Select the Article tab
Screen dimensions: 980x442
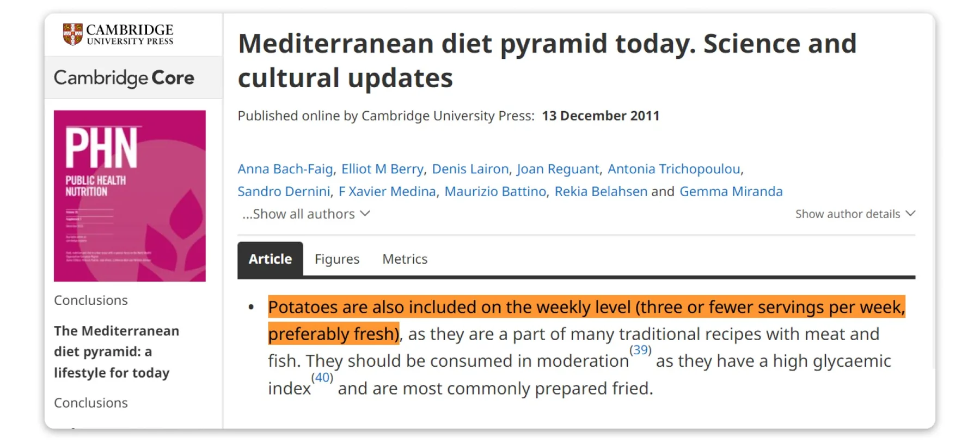[270, 259]
